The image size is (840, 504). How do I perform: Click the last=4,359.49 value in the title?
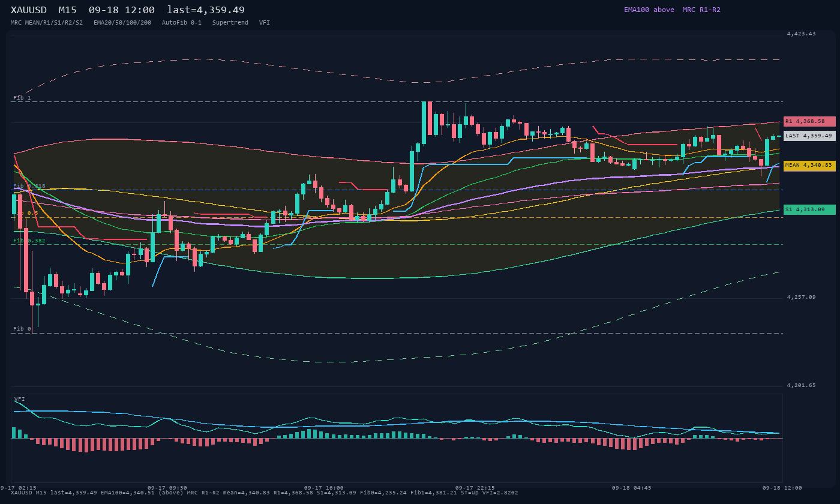click(x=206, y=10)
